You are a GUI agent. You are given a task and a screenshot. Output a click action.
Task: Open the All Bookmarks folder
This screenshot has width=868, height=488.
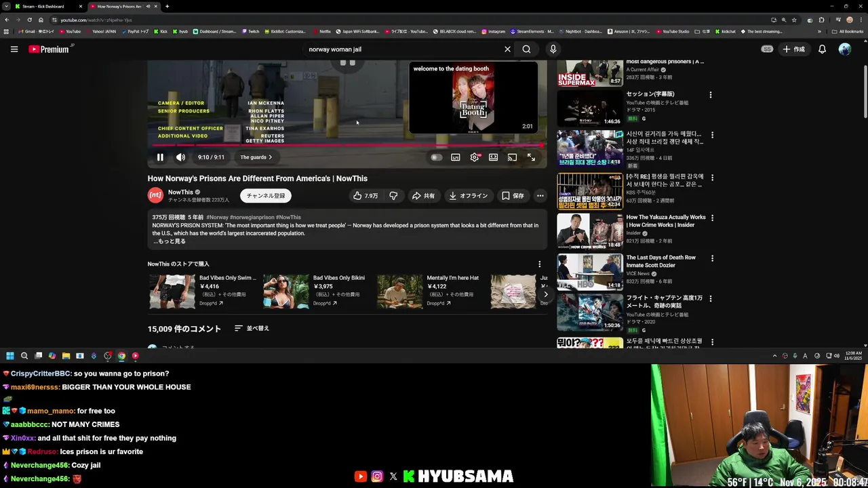click(847, 31)
